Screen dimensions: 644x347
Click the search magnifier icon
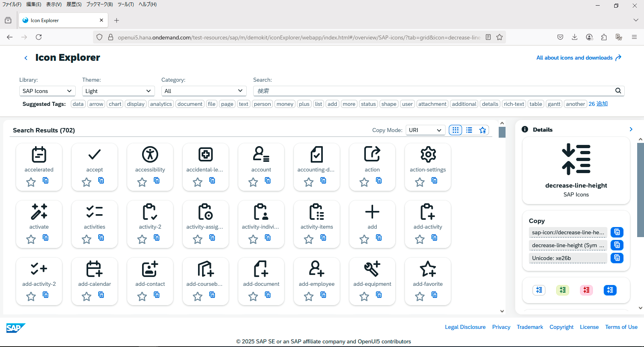pos(618,91)
